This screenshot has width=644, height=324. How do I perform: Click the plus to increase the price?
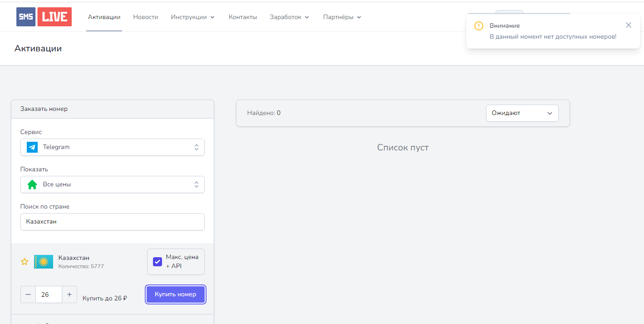(x=69, y=294)
